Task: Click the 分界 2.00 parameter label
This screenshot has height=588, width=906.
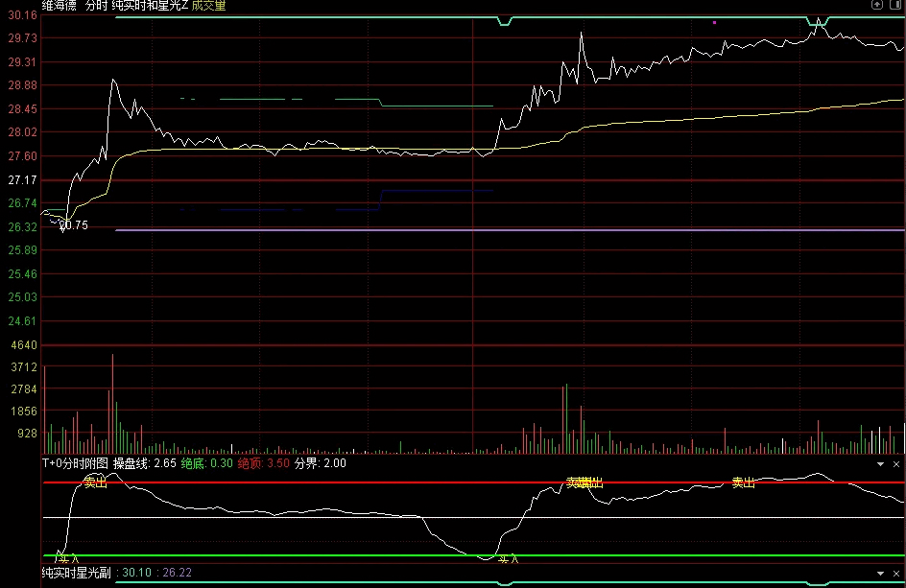Action: coord(320,463)
